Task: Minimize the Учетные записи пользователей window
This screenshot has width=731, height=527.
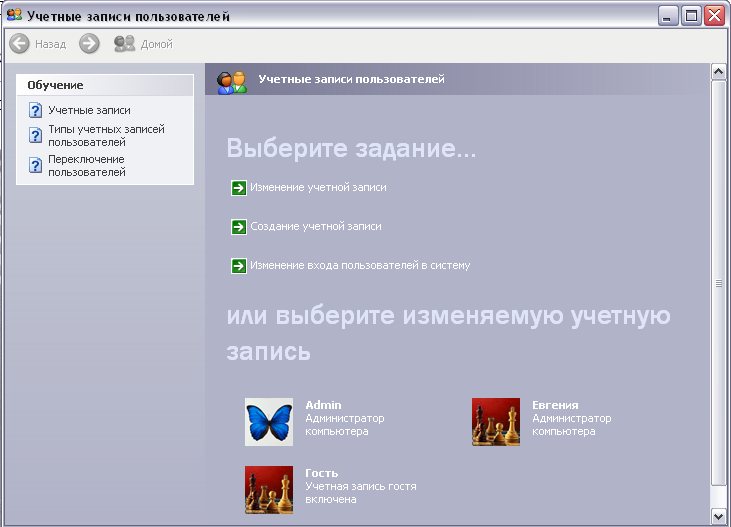Action: pyautogui.click(x=668, y=16)
